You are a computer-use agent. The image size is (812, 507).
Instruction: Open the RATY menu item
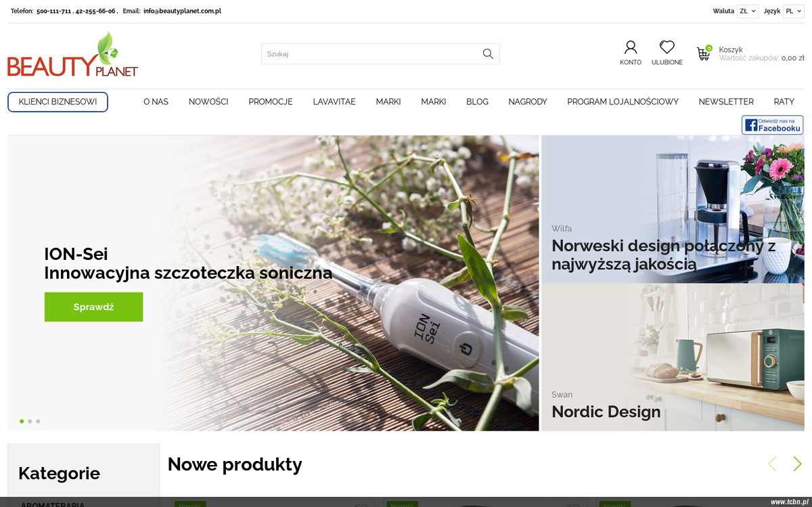tap(784, 102)
